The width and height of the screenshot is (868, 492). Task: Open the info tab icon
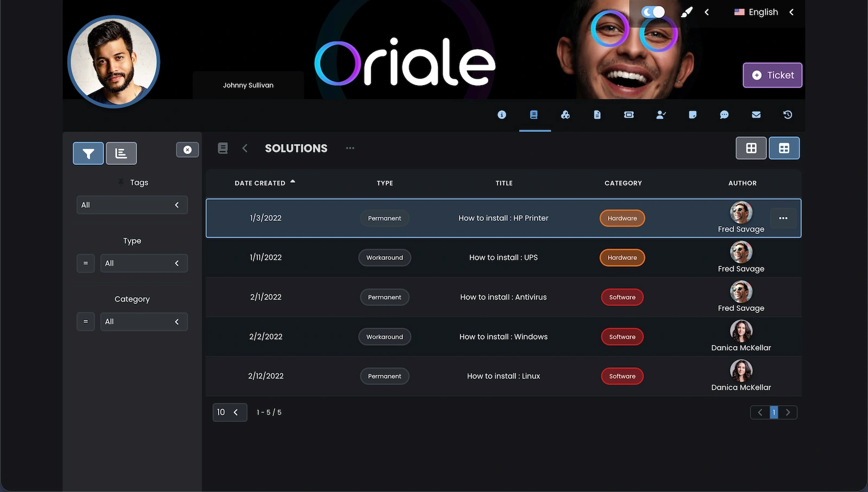tap(502, 114)
